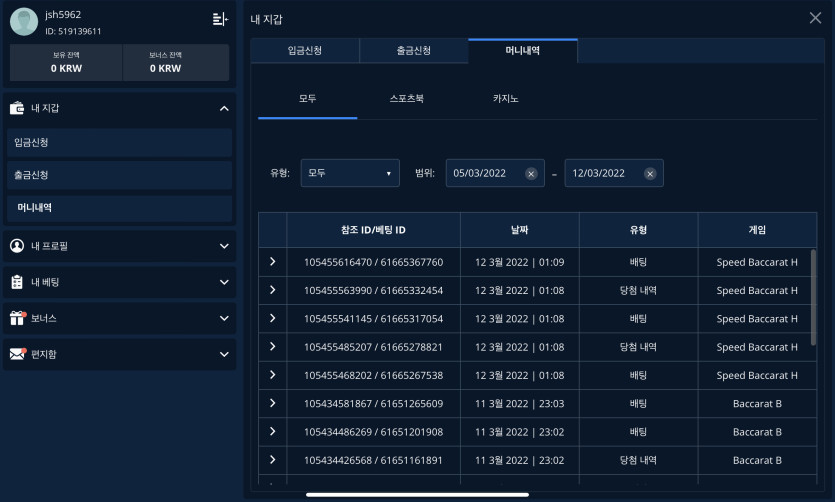Click the table vertical scrollbar
The width and height of the screenshot is (835, 502).
pyautogui.click(x=813, y=297)
